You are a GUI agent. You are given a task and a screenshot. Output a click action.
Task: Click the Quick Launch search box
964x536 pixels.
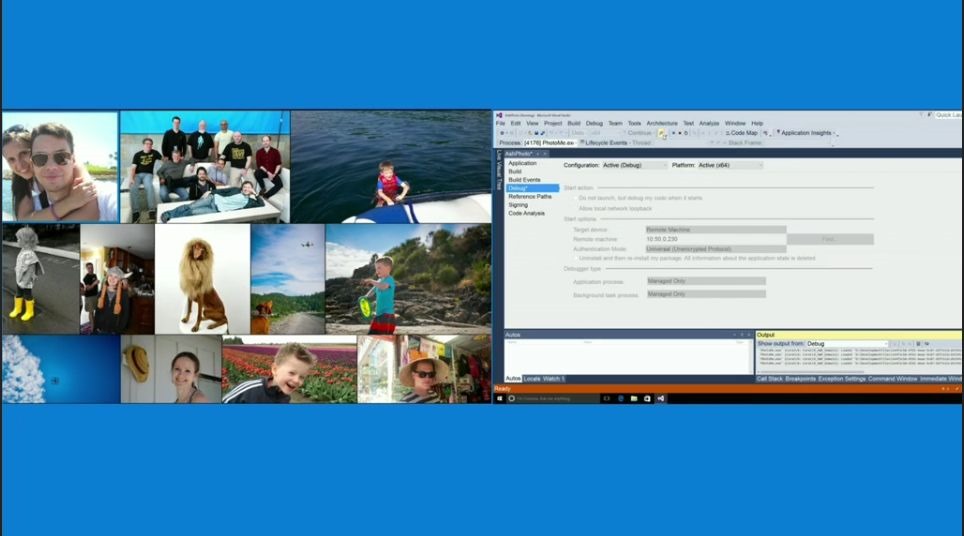(x=948, y=115)
